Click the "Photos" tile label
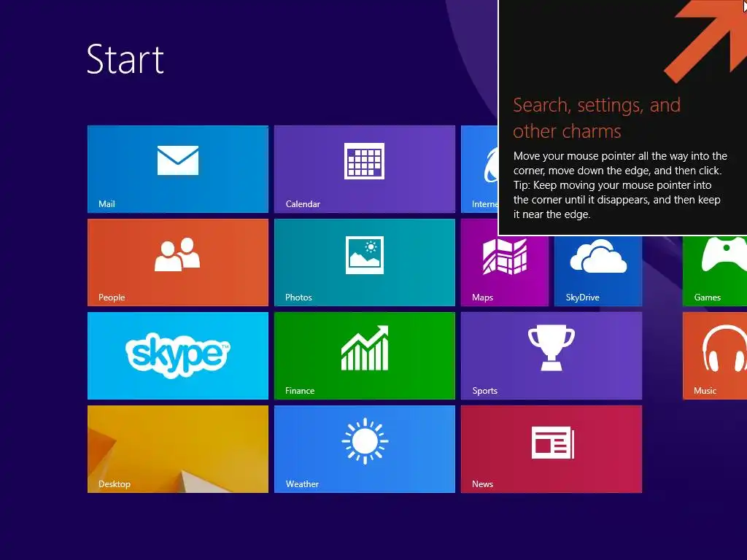747x560 pixels. [298, 297]
